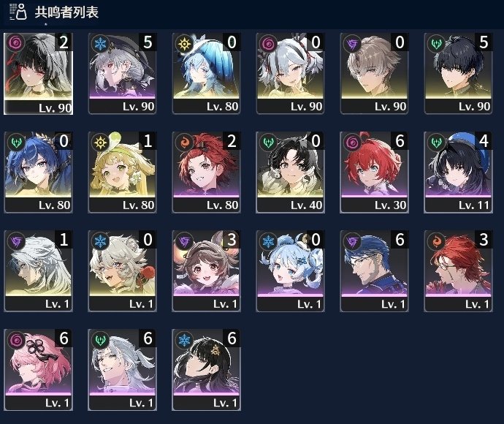Select the black-haired Lv. 90 character with sequence 2
This screenshot has height=424, width=504.
coord(38,74)
